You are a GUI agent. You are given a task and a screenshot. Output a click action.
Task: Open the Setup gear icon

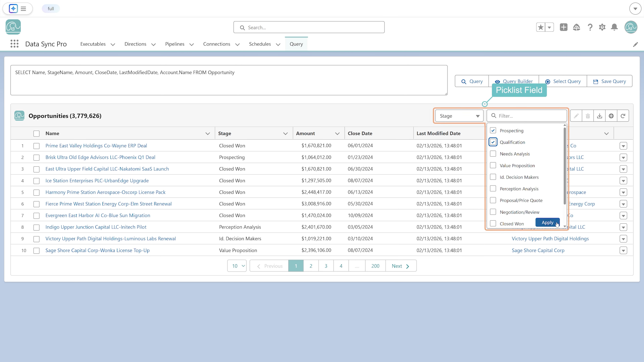click(x=602, y=27)
